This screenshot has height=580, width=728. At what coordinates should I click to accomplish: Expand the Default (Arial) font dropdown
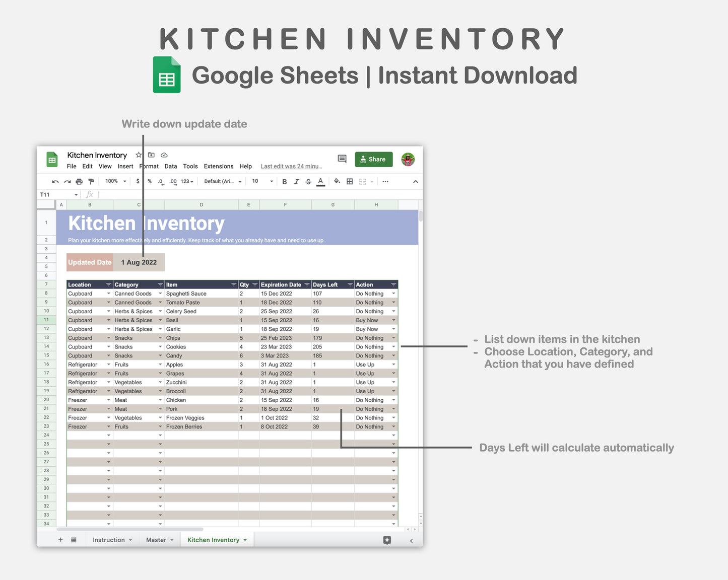[222, 181]
